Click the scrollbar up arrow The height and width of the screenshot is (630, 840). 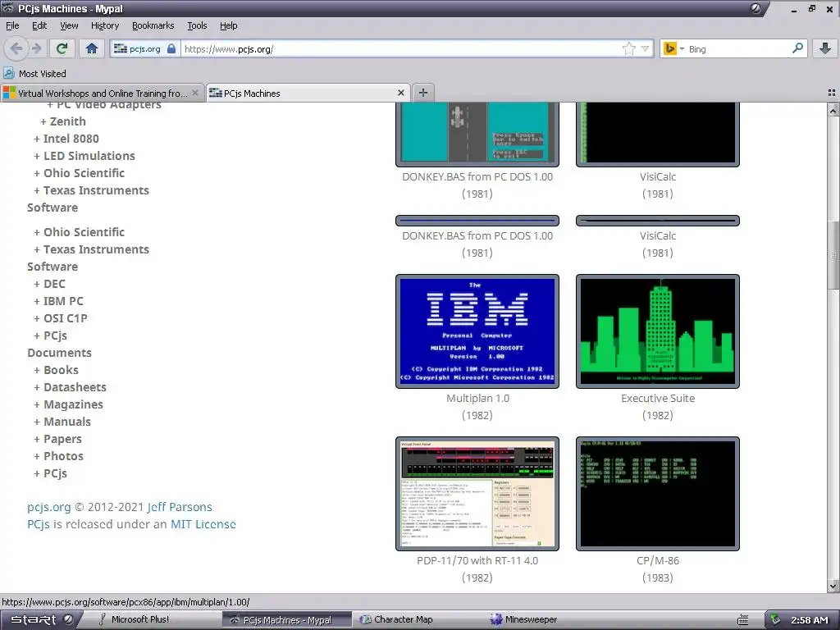[833, 111]
